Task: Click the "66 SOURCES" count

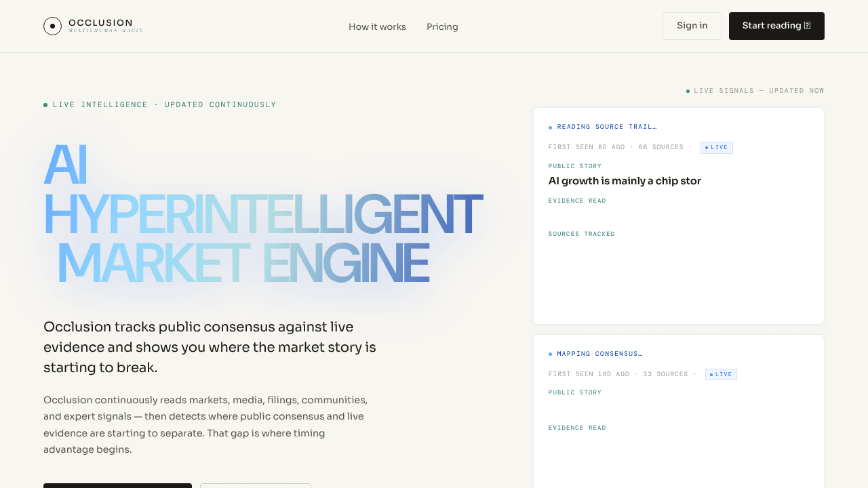Action: [x=661, y=147]
